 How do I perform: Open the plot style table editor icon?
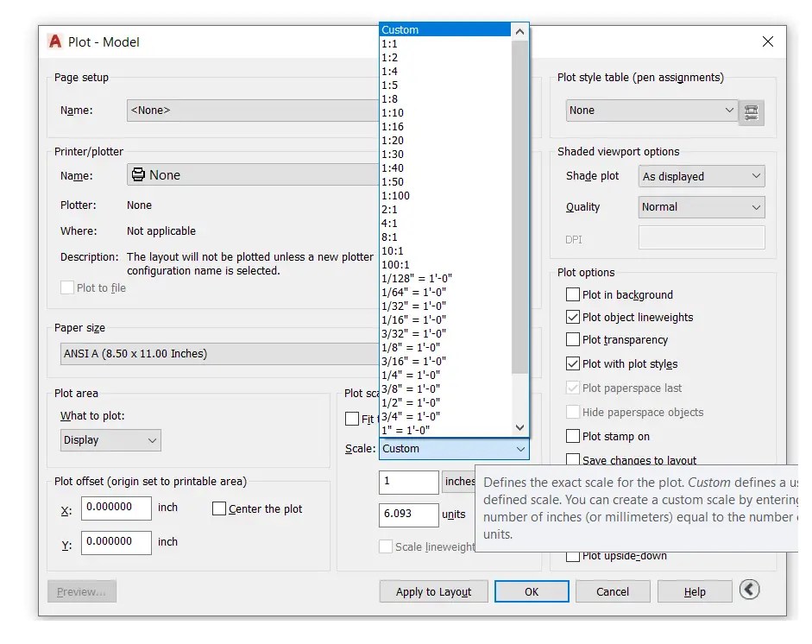(752, 112)
